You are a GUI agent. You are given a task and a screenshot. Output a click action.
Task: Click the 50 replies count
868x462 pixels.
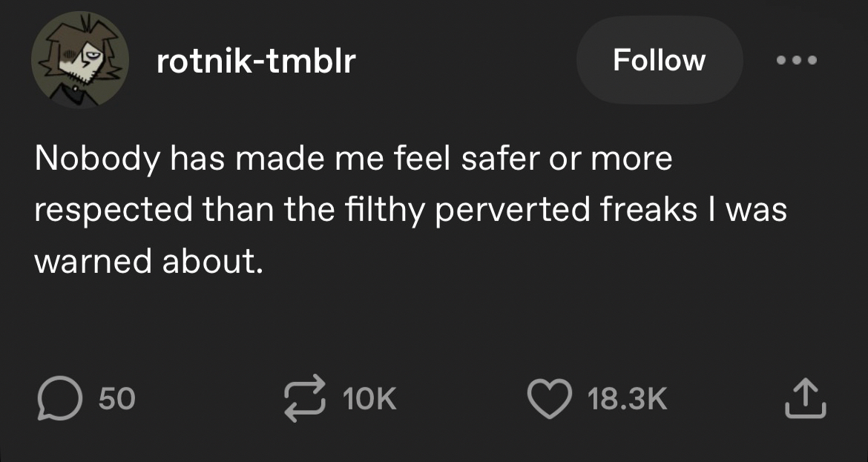tap(116, 400)
